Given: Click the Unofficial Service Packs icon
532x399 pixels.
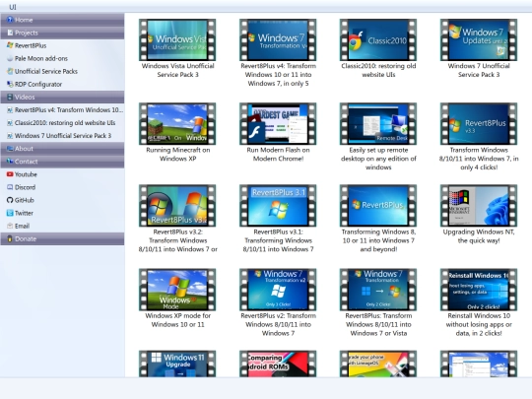Looking at the screenshot, I should [10, 71].
